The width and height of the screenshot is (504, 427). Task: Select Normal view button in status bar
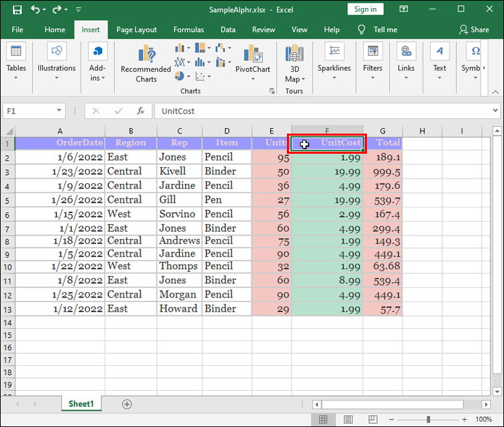pos(323,419)
